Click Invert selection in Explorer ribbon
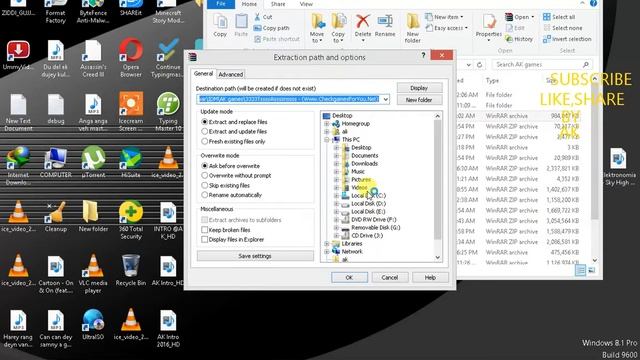Viewport: 640px width, 360px height. [567, 39]
